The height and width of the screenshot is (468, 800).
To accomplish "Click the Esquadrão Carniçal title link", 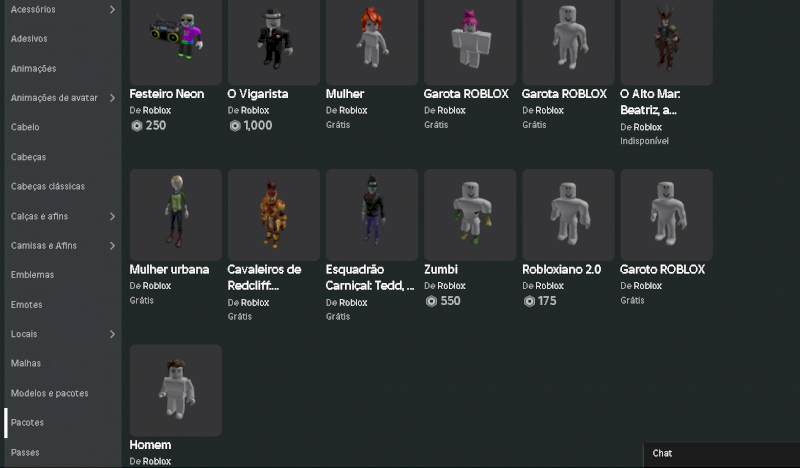I will tap(370, 278).
